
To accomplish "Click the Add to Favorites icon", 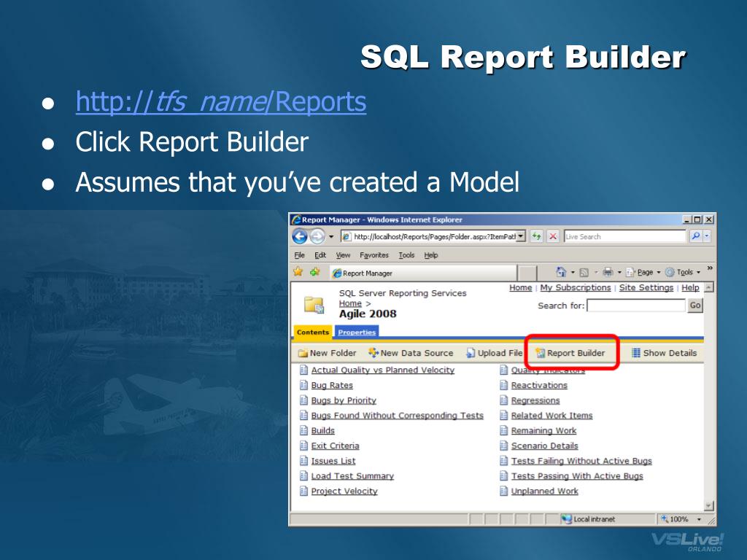I will pyautogui.click(x=315, y=272).
